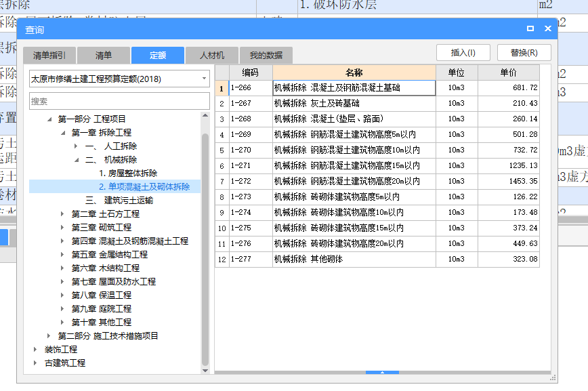588x391 pixels.
Task: Expand 第二部分 施工技术措施项目 node
Action: point(49,336)
